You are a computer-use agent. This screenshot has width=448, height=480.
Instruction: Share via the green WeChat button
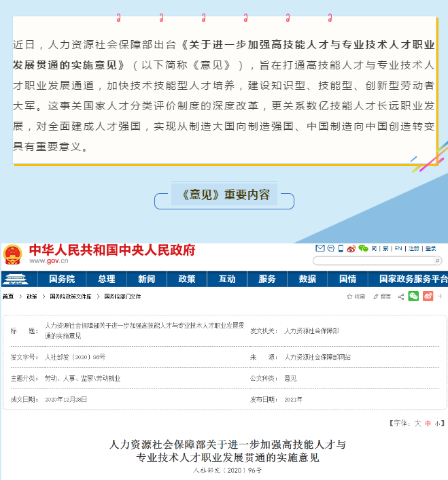point(413,296)
